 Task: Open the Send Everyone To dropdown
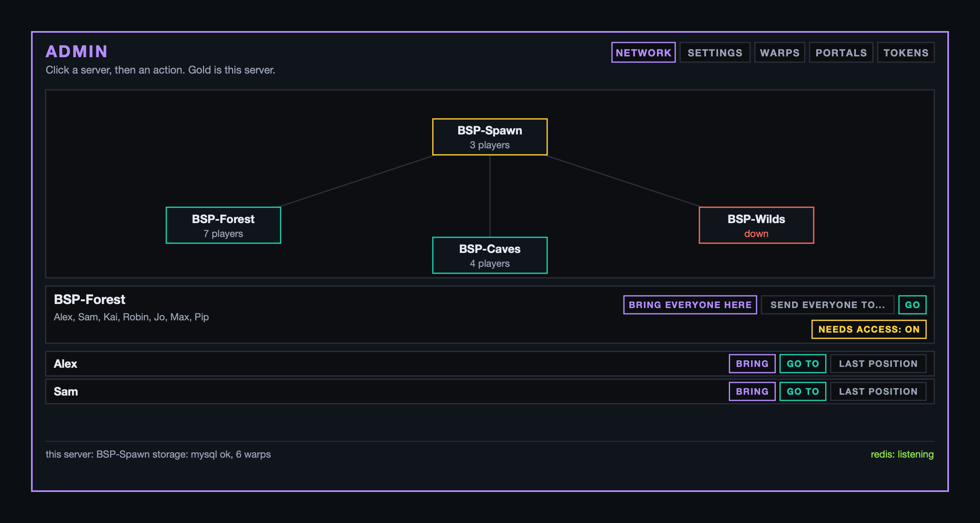tap(828, 305)
